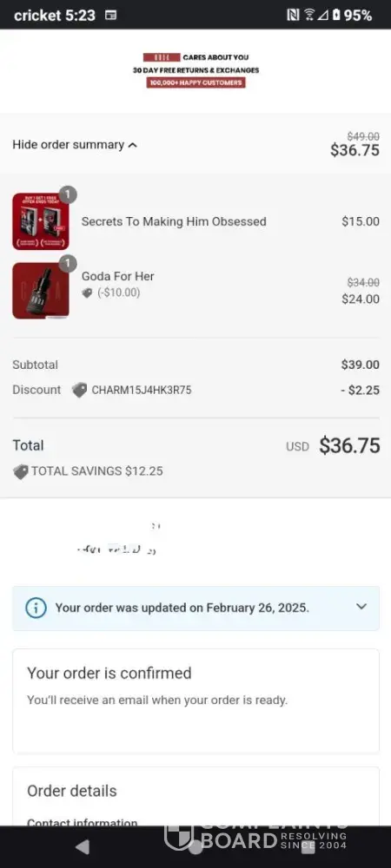
Task: Tap the tag icon next to -$10.00
Action: pos(87,293)
